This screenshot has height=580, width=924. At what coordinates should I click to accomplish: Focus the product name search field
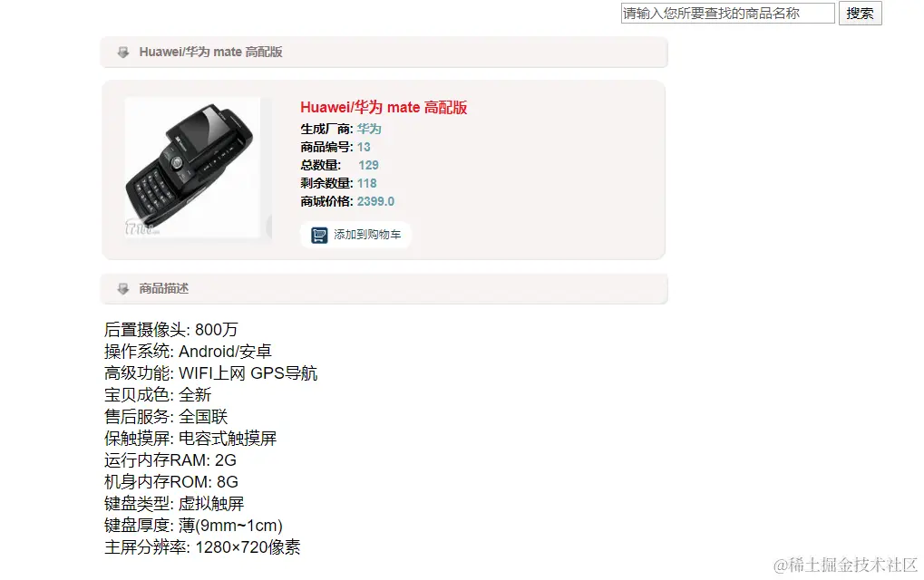point(728,13)
